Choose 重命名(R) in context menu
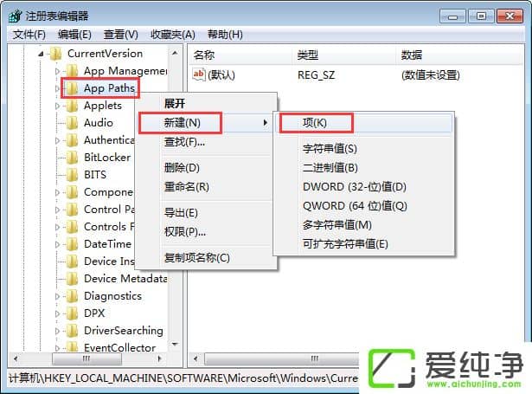This screenshot has height=394, width=532. pyautogui.click(x=207, y=187)
